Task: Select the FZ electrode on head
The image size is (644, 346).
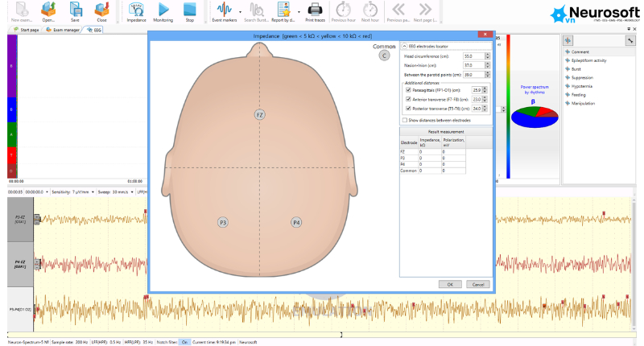Action: point(259,115)
